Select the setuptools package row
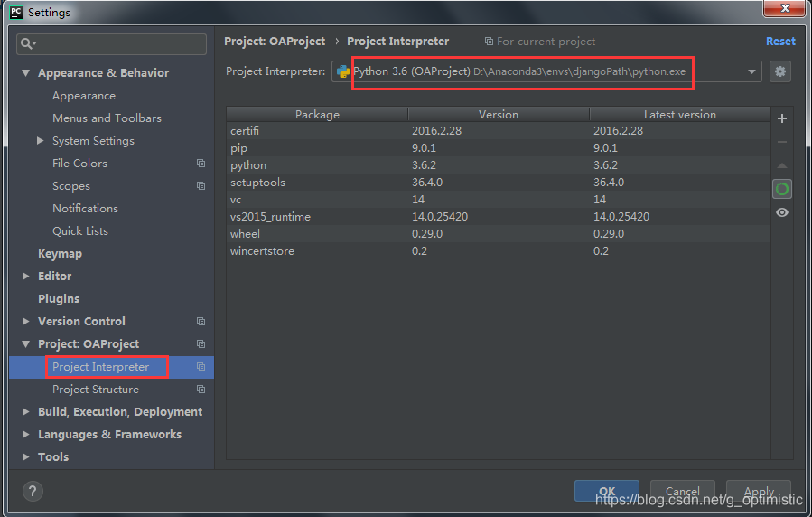This screenshot has height=517, width=812. (499, 183)
